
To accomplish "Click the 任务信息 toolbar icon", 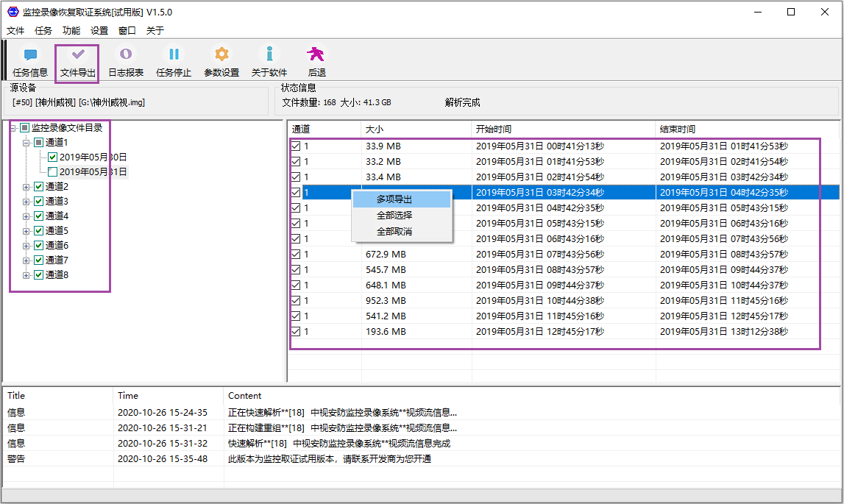I will click(30, 55).
